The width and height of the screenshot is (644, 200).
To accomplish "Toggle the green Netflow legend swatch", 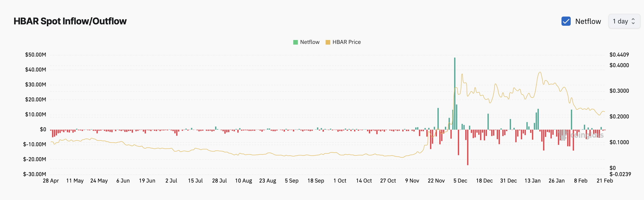I will 295,42.
